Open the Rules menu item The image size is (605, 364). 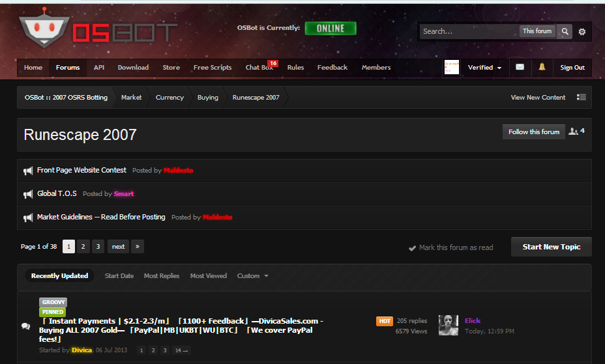pyautogui.click(x=295, y=68)
